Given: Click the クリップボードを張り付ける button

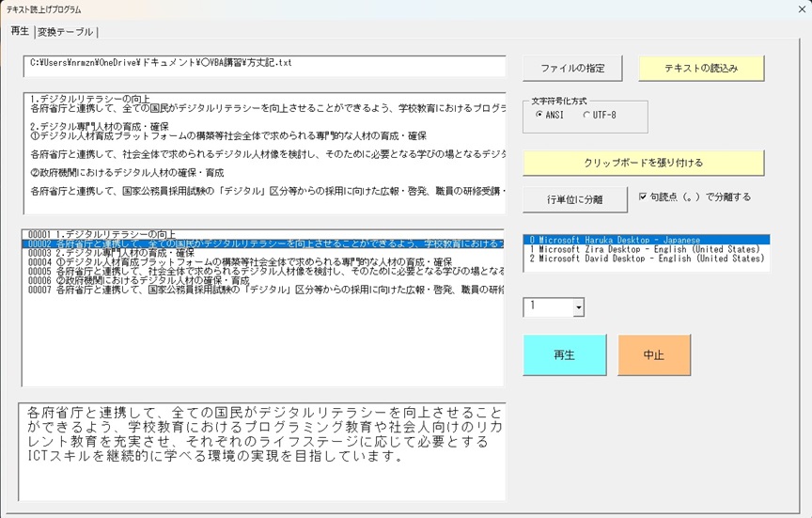Looking at the screenshot, I should point(643,163).
